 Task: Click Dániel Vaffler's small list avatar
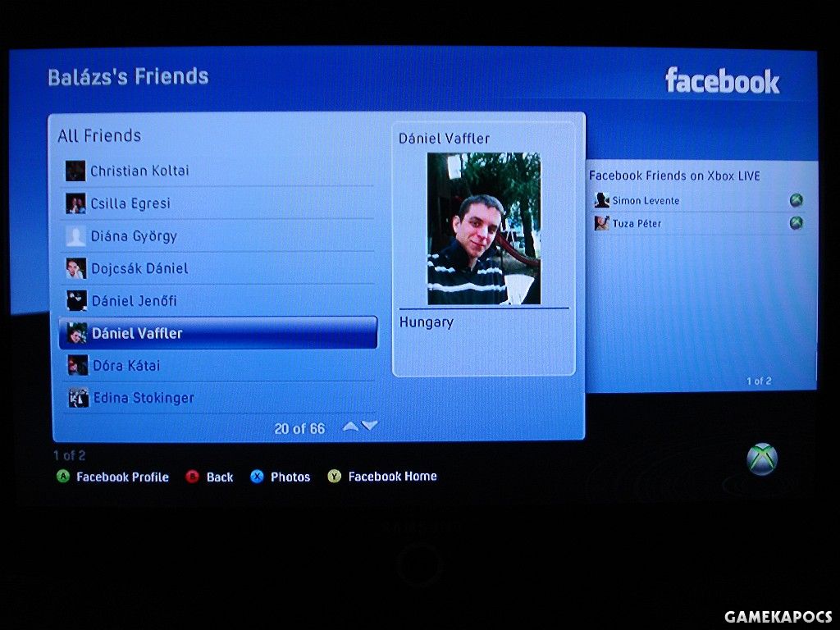pyautogui.click(x=77, y=333)
